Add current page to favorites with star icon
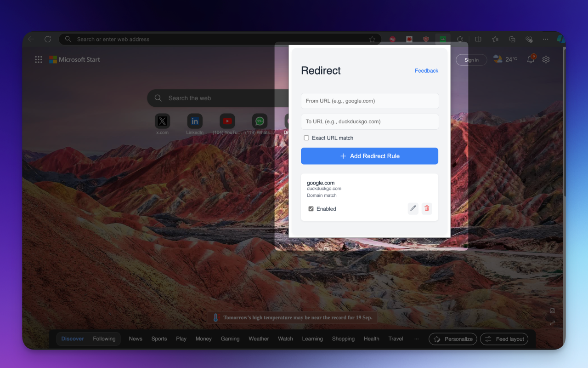 point(372,39)
